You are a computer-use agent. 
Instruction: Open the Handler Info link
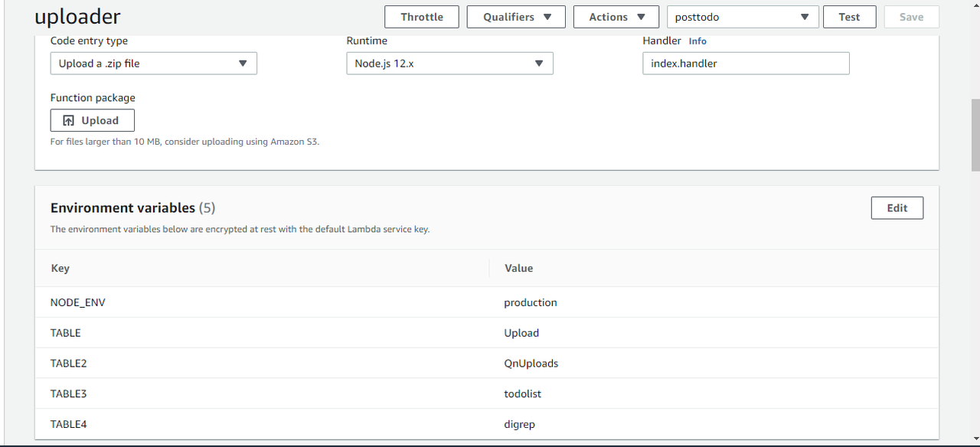[x=697, y=41]
